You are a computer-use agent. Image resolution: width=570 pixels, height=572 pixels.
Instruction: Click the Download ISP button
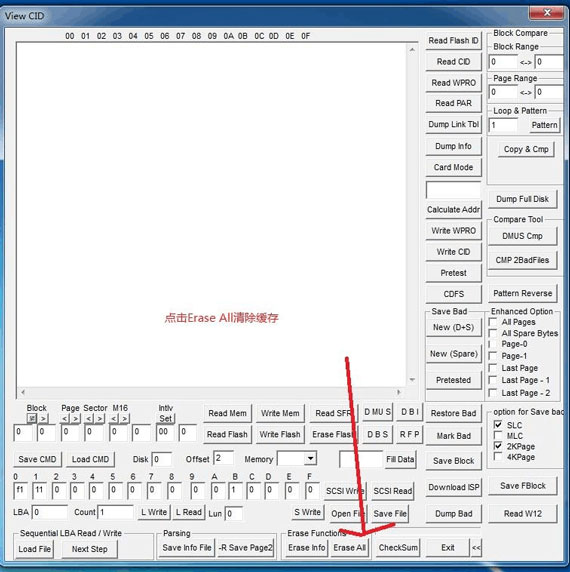click(x=453, y=487)
